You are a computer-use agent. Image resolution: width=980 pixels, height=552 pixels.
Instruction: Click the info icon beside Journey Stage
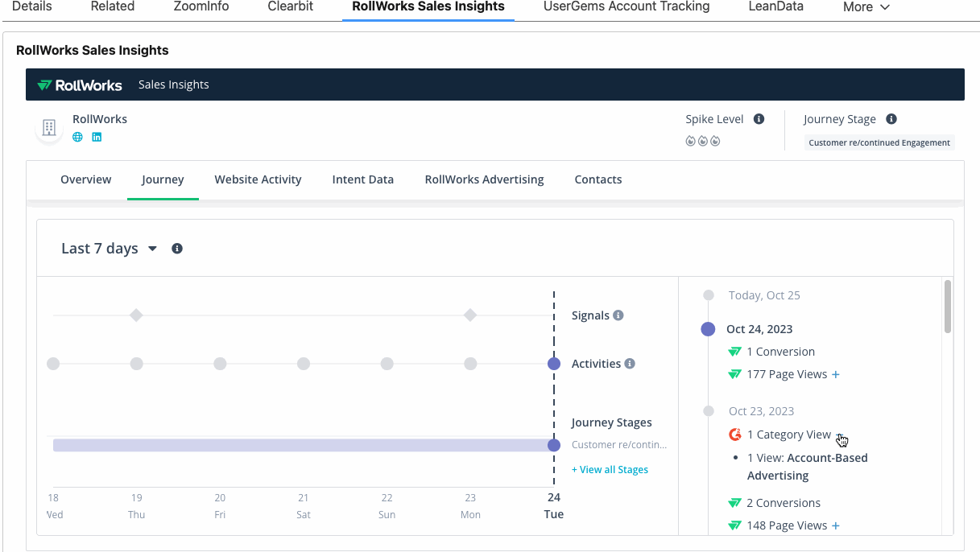point(891,119)
